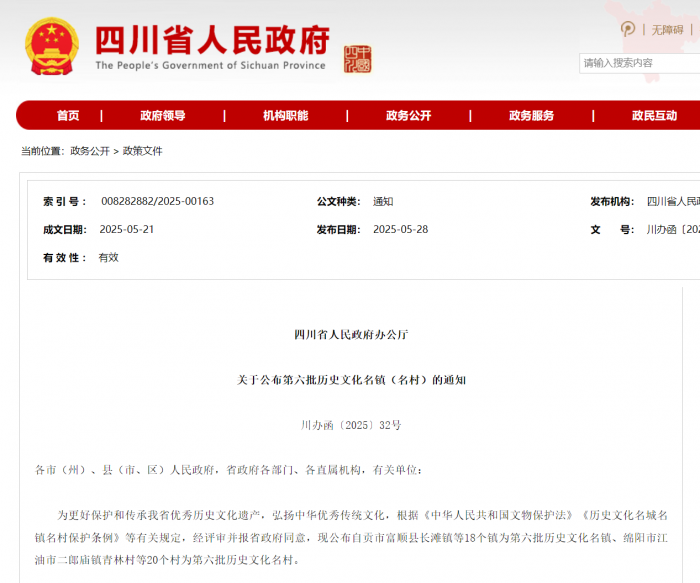Click the 四川省人民政府 site title
700x583 pixels.
click(x=212, y=40)
